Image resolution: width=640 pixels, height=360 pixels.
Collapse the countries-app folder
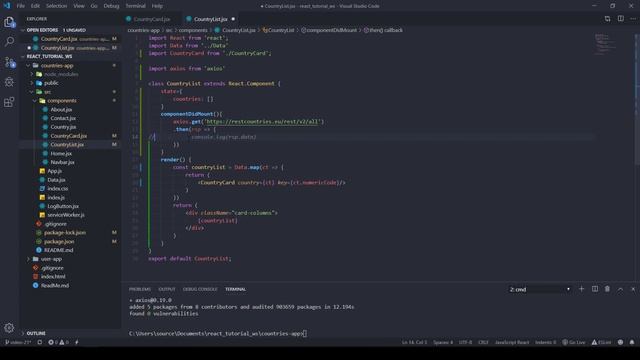coord(57,65)
